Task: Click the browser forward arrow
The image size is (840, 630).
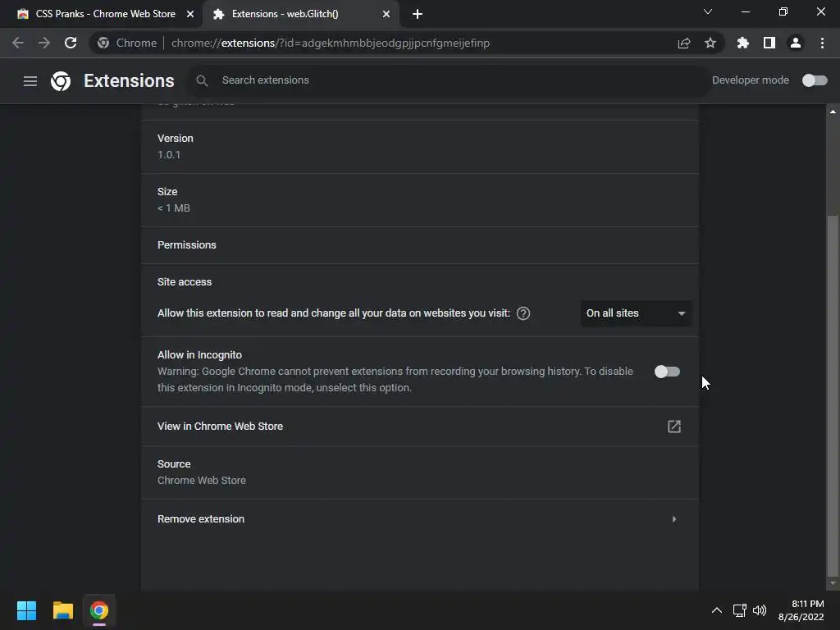Action: [x=44, y=43]
